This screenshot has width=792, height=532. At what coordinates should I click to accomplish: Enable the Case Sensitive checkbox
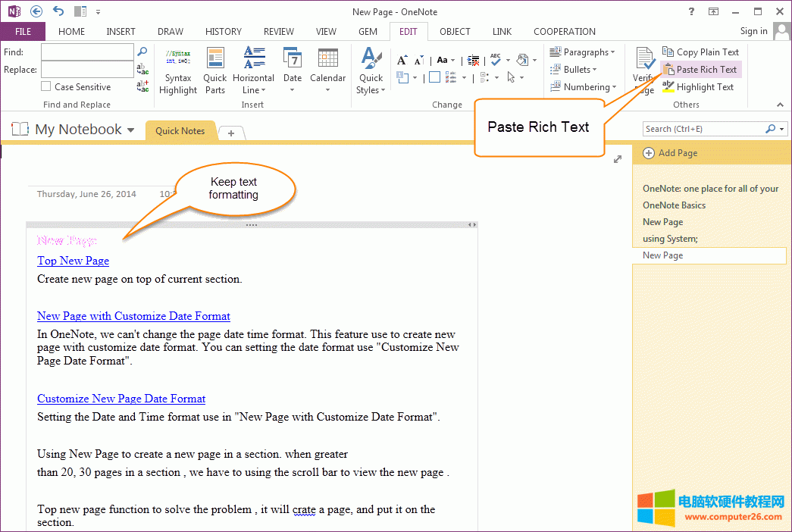pyautogui.click(x=46, y=87)
